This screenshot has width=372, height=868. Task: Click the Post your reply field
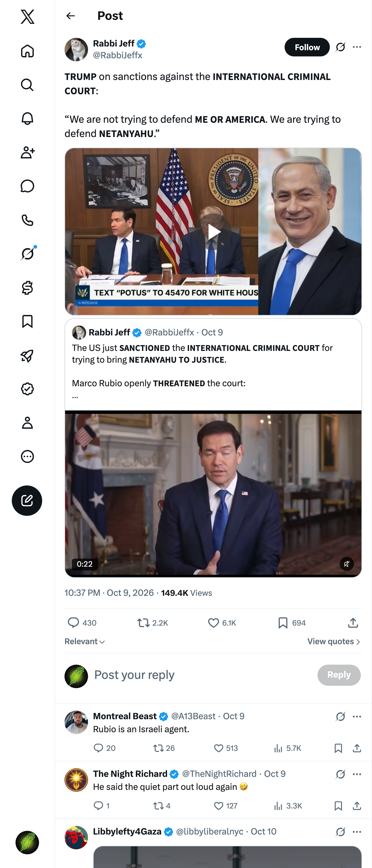(x=202, y=675)
